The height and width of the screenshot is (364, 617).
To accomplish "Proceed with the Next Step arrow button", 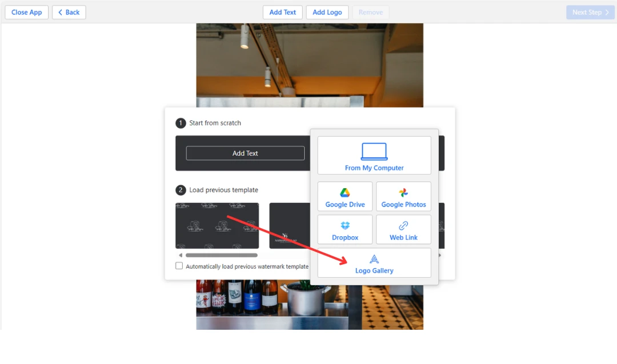I will (590, 12).
